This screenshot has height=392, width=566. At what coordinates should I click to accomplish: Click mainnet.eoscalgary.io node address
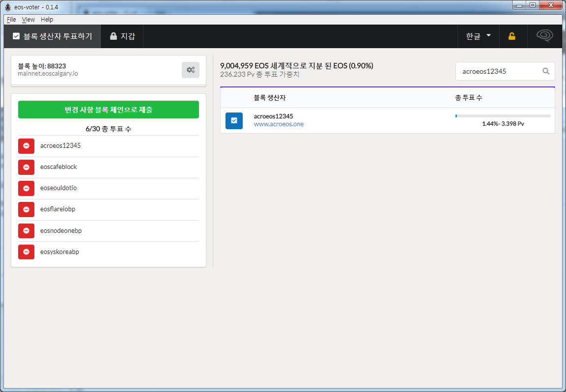[x=48, y=74]
